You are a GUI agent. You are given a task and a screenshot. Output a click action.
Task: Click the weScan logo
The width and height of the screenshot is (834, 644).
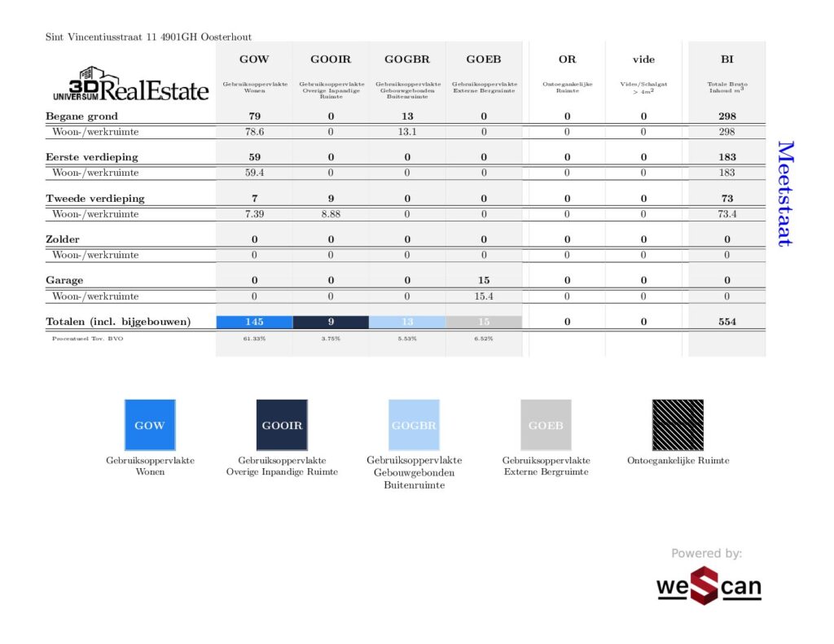click(709, 586)
